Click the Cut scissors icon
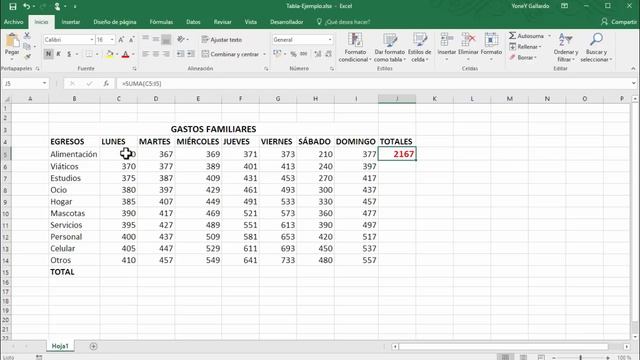Image resolution: width=640 pixels, height=360 pixels. pos(27,36)
